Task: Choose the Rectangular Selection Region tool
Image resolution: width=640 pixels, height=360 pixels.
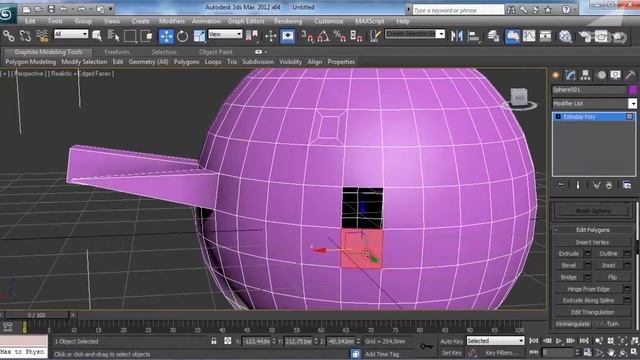Action: [130, 36]
